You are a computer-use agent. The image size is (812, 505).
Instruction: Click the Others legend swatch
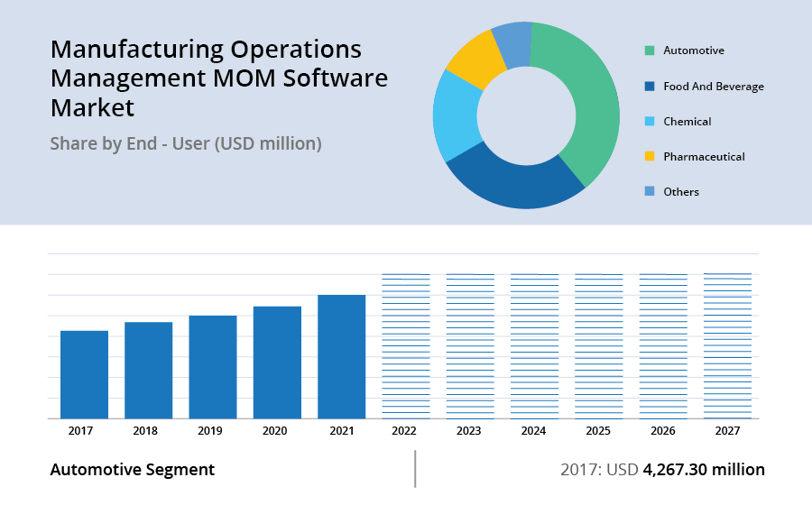point(650,191)
